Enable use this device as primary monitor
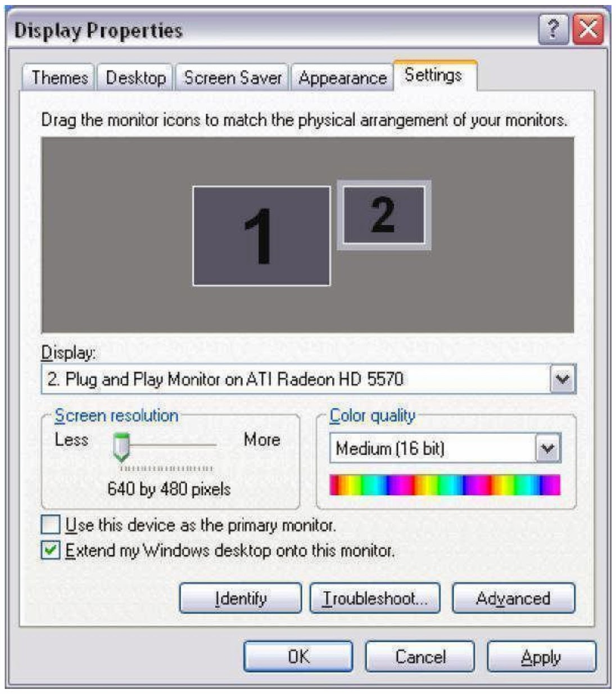Screen dimensions: 616x694 pyautogui.click(x=51, y=525)
